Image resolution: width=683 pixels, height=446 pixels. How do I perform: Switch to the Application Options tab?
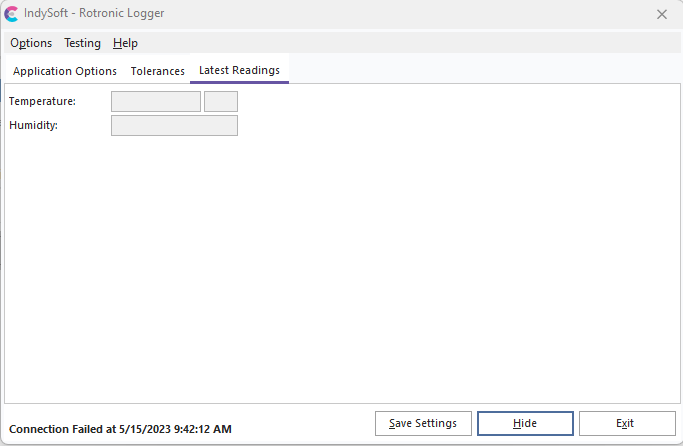[x=65, y=71]
